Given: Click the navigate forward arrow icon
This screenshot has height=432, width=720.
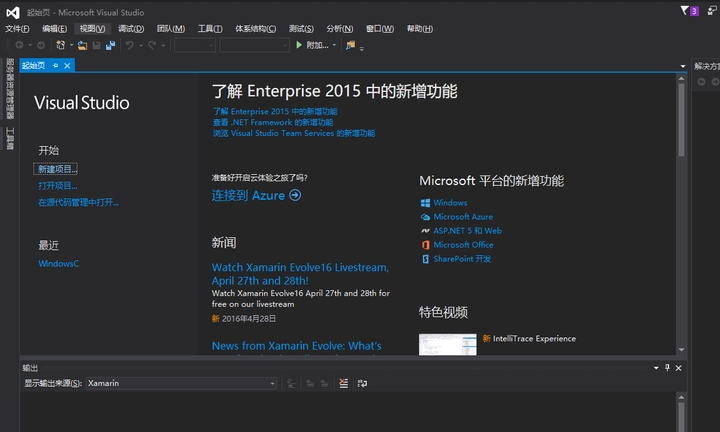Looking at the screenshot, I should point(41,45).
